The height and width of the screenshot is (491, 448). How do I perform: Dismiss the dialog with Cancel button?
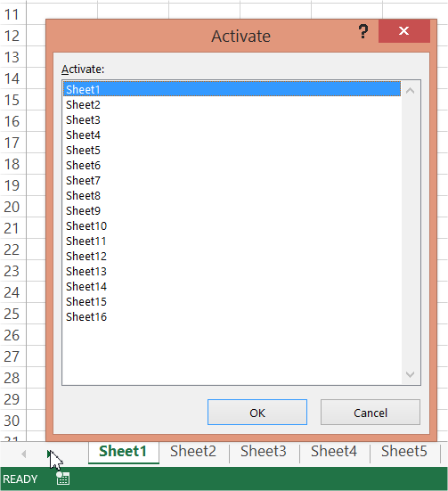(x=371, y=412)
